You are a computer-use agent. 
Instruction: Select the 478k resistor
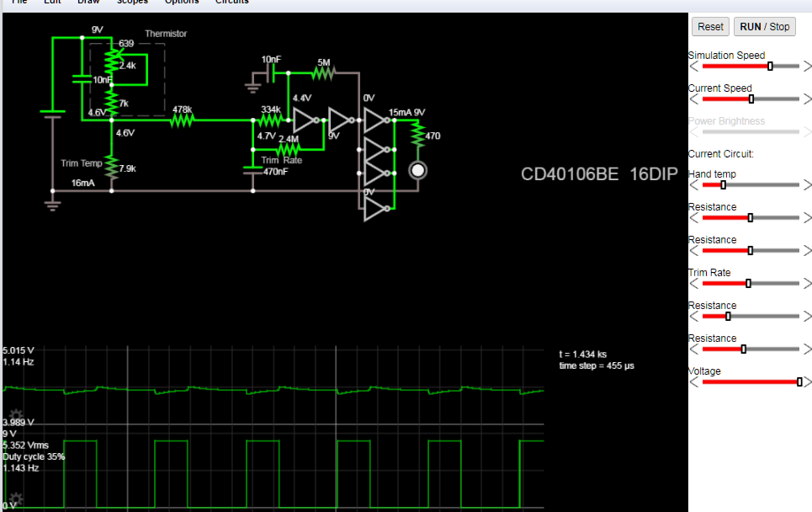[x=183, y=120]
